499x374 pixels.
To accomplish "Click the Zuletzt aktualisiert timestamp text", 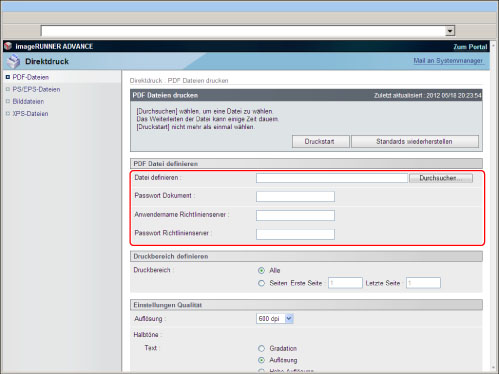I will pyautogui.click(x=428, y=96).
